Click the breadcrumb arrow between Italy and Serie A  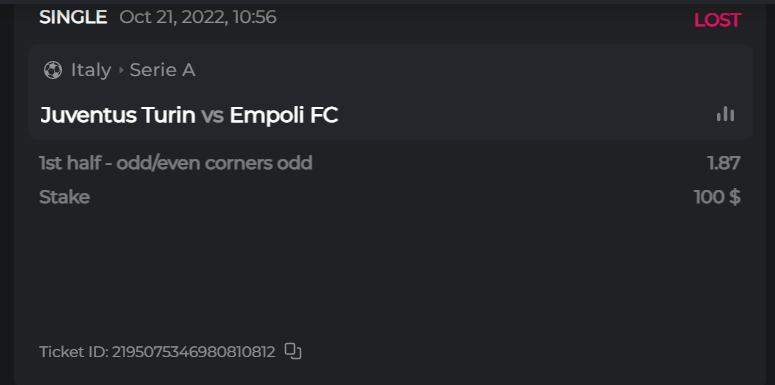click(121, 70)
